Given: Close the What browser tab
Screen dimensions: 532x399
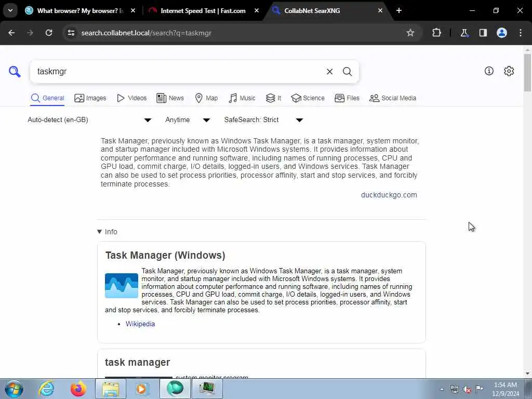Looking at the screenshot, I should click(133, 10).
